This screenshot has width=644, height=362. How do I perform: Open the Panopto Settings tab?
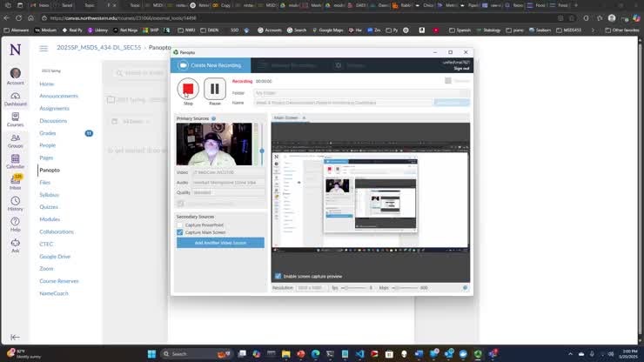click(351, 65)
